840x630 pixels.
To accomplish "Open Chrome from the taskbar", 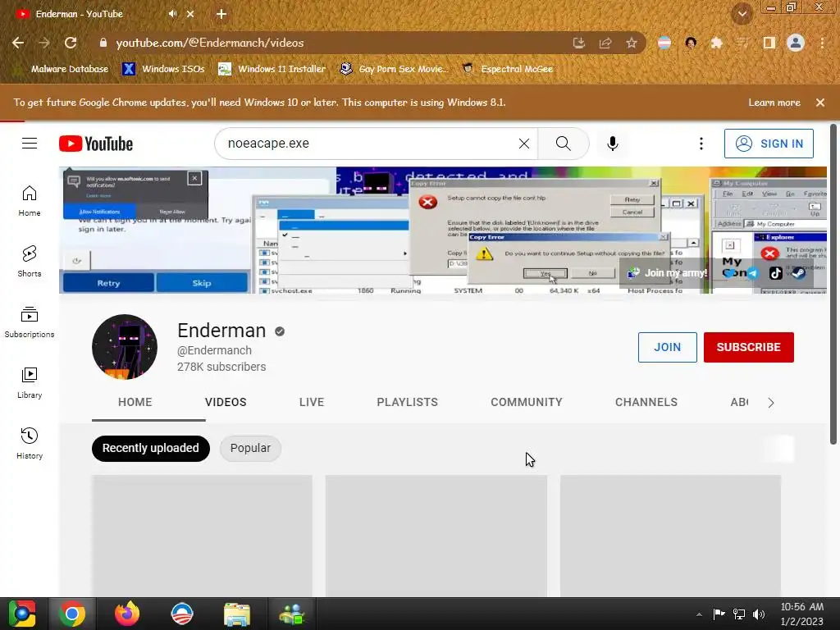I will [x=72, y=614].
